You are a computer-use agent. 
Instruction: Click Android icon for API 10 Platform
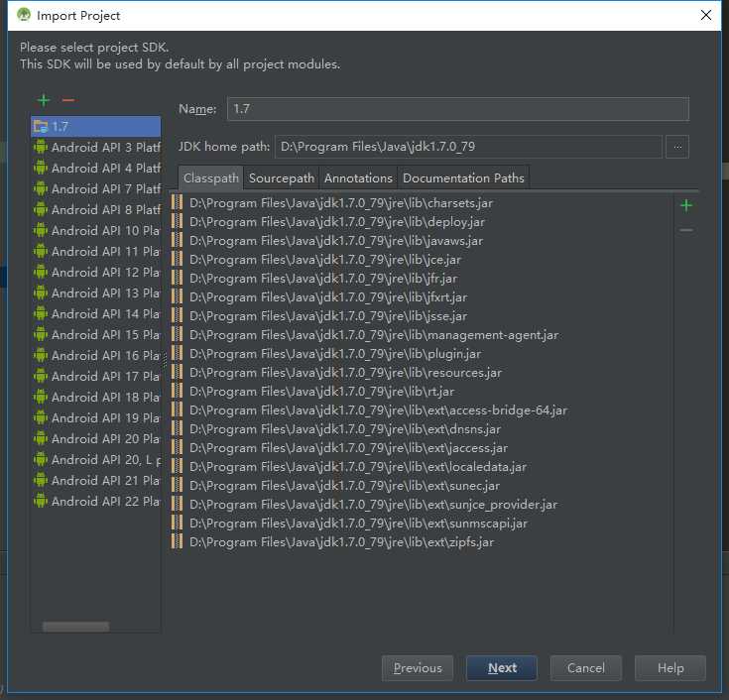[x=41, y=231]
